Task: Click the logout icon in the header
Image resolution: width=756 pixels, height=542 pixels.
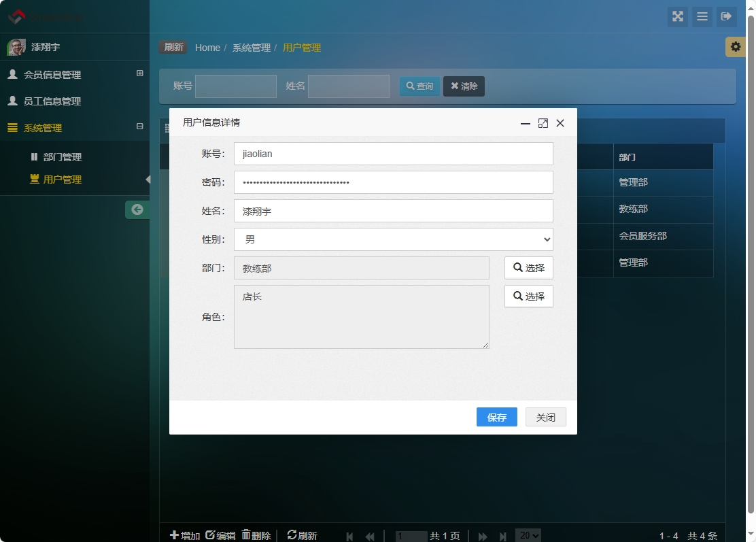Action: pyautogui.click(x=727, y=17)
